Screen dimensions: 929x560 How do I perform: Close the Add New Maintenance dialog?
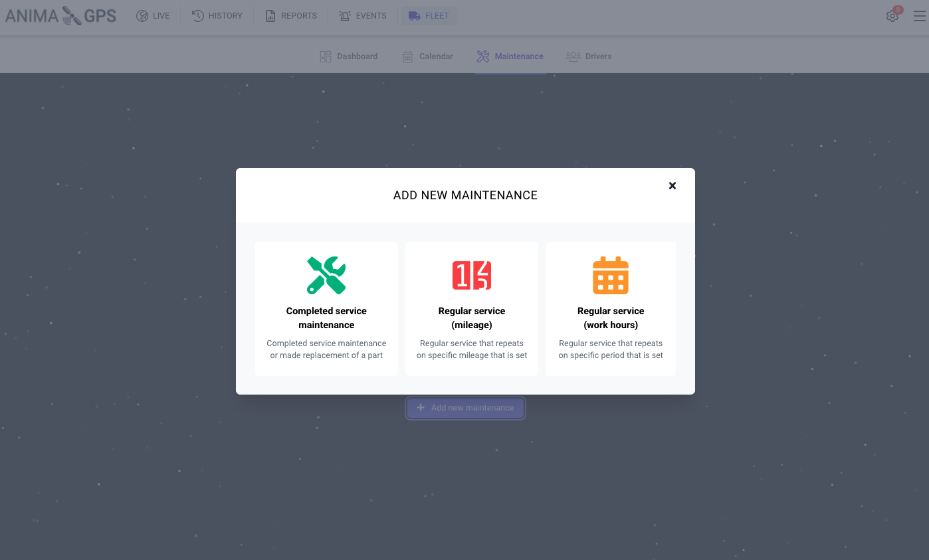(x=672, y=186)
